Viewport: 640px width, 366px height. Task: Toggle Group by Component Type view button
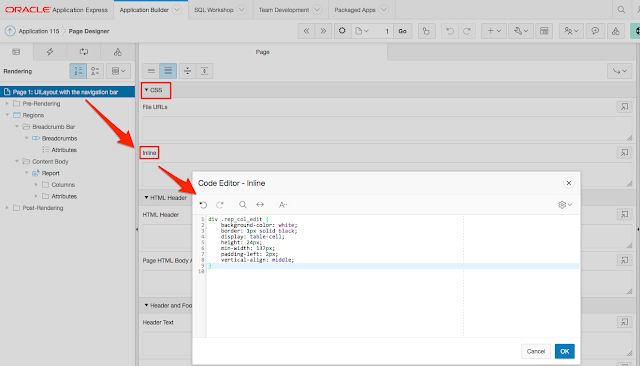[x=95, y=71]
